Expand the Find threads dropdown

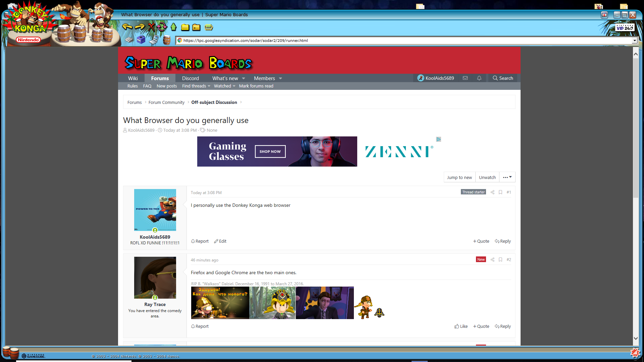click(209, 86)
